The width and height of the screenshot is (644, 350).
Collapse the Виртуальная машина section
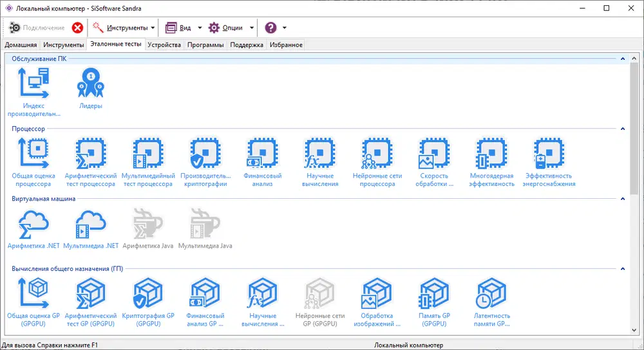point(623,199)
